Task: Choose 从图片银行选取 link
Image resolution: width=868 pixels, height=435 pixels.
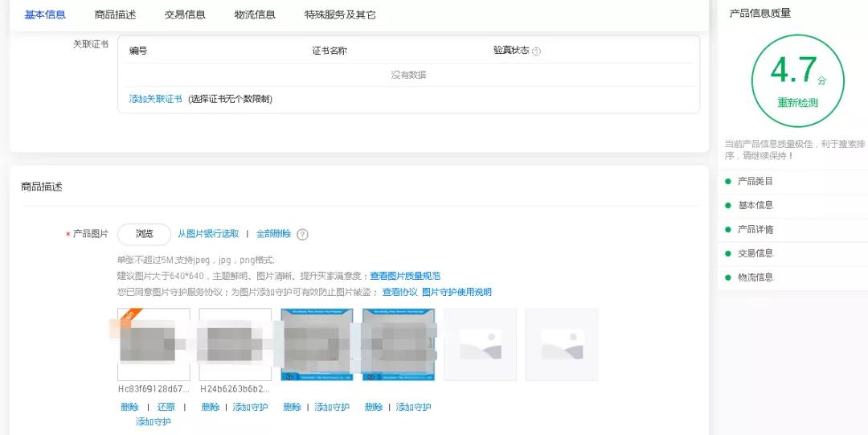Action: click(208, 234)
